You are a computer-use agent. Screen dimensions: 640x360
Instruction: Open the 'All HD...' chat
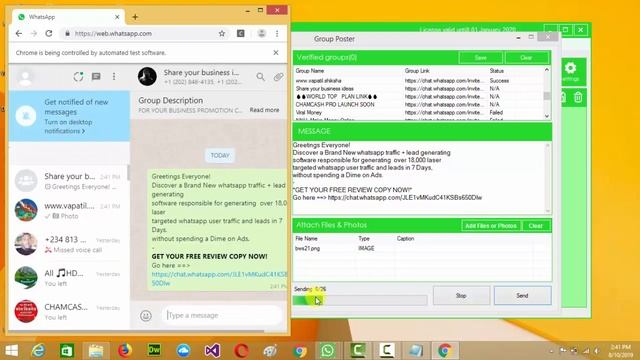[69, 278]
